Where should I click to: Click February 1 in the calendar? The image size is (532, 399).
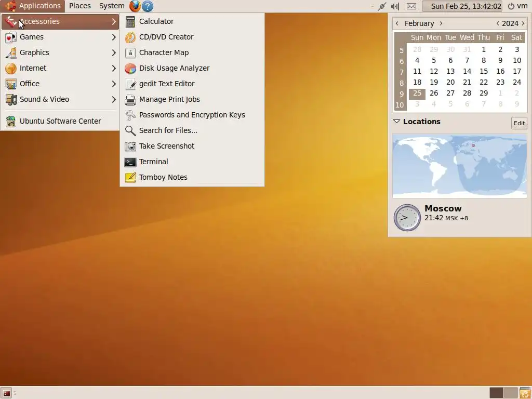point(484,49)
